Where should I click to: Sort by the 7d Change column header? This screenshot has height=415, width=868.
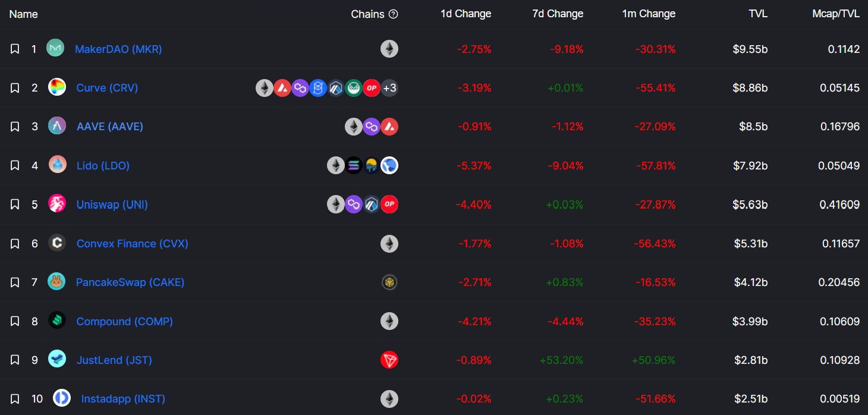558,14
